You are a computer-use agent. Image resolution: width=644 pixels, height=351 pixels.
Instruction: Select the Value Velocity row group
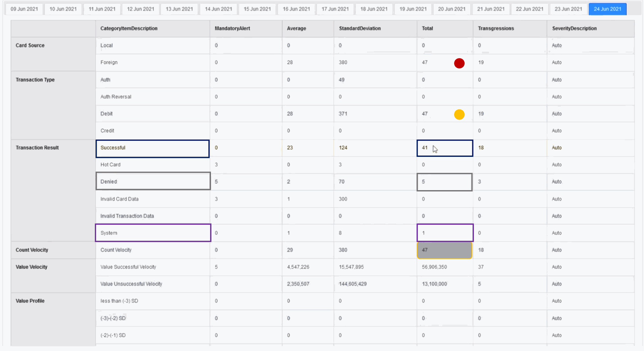click(32, 267)
